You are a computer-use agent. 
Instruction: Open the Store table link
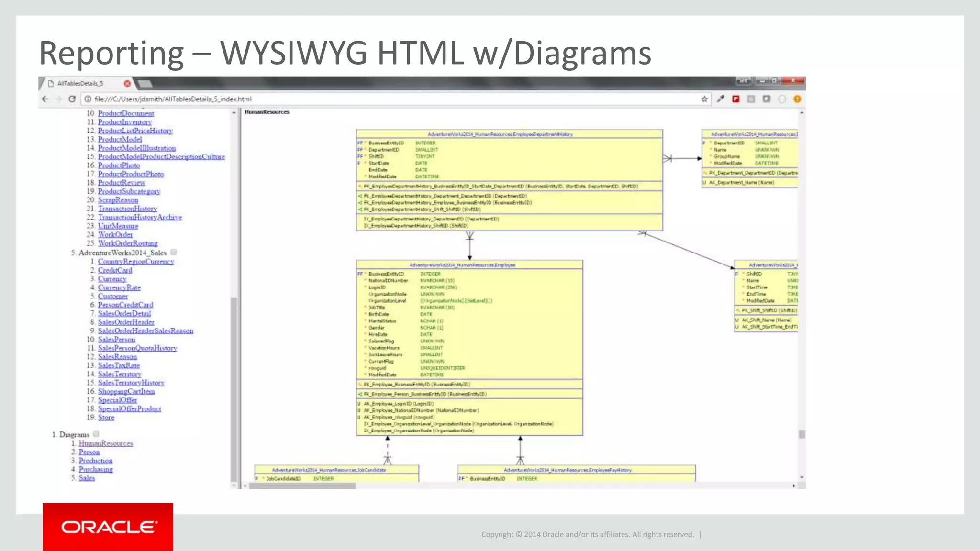(106, 418)
